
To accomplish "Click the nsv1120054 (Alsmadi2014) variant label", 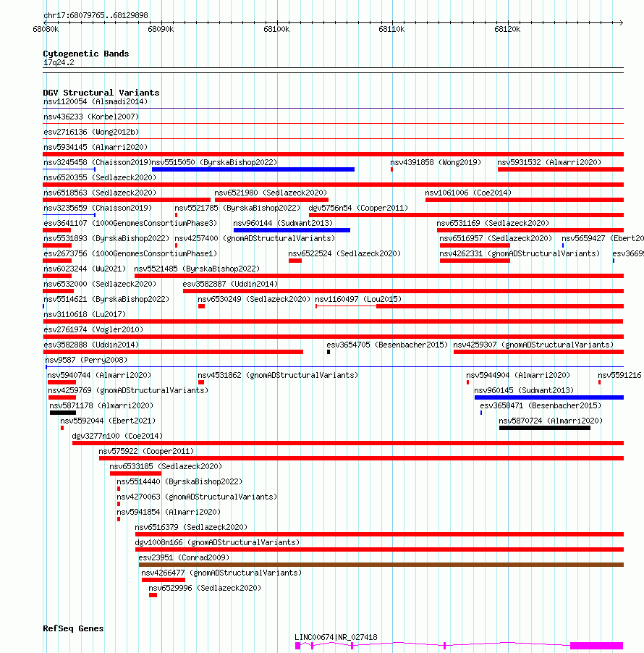I will coord(96,101).
